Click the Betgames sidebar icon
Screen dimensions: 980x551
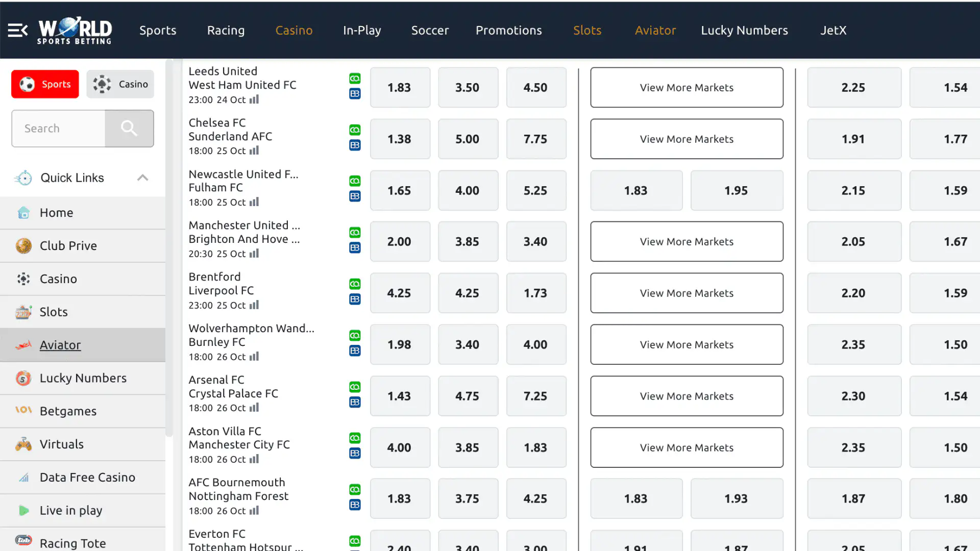pyautogui.click(x=23, y=411)
